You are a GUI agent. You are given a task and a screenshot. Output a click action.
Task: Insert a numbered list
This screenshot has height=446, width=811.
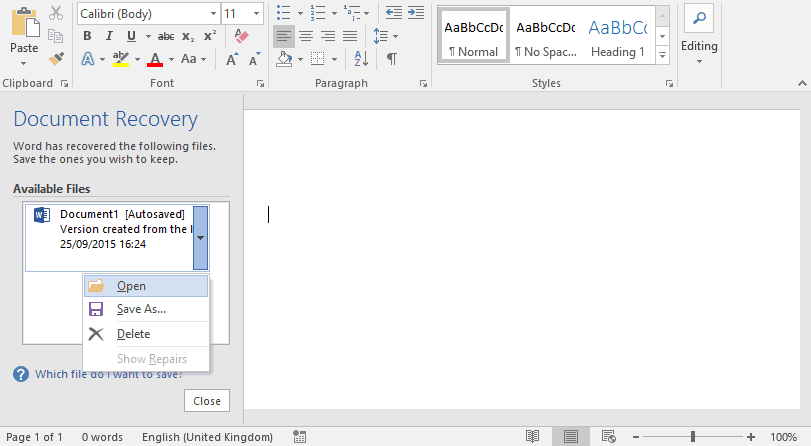(x=318, y=12)
